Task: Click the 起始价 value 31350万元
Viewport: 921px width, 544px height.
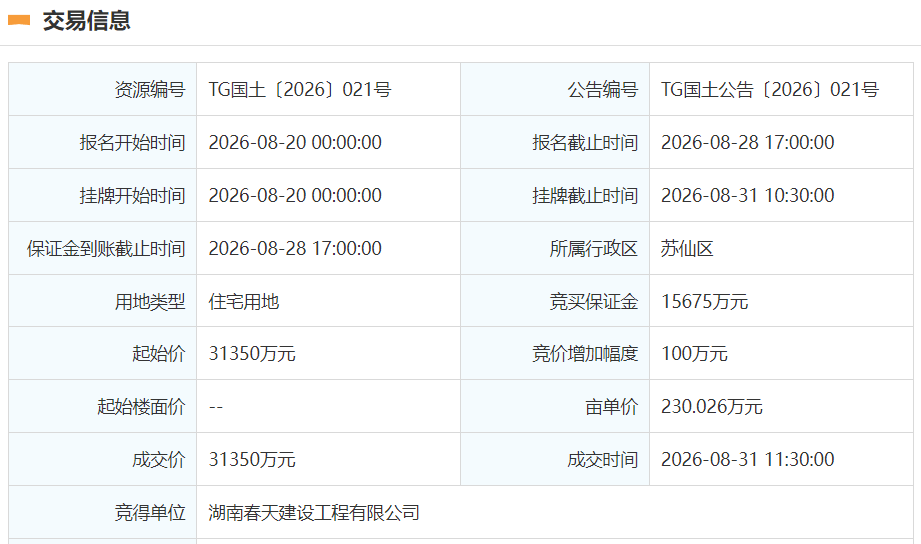Action: point(252,354)
